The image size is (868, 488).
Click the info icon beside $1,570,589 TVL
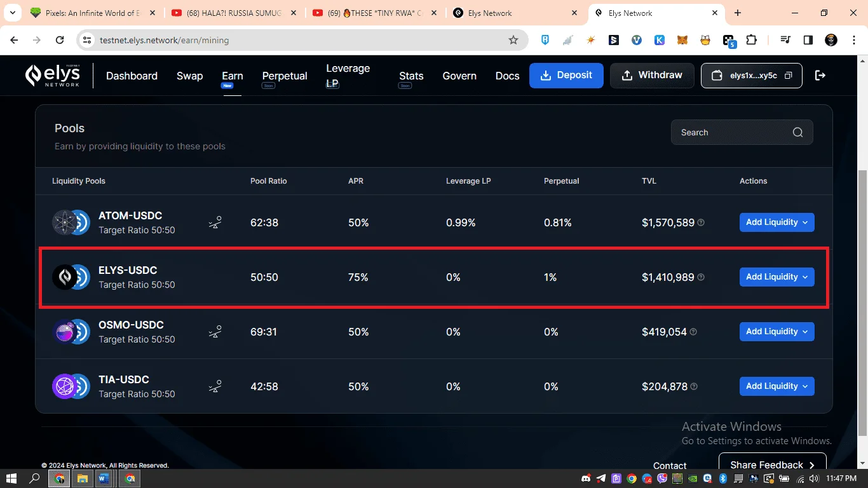point(701,222)
